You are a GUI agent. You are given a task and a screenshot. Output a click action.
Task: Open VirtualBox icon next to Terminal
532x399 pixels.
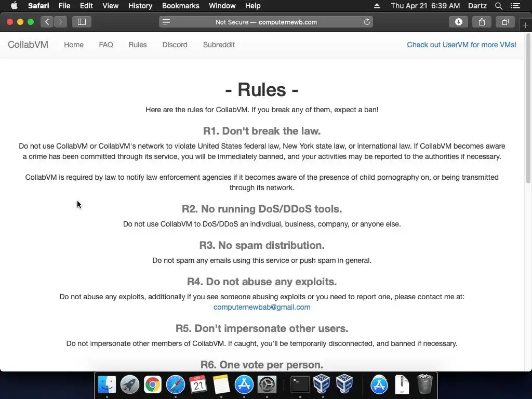322,384
